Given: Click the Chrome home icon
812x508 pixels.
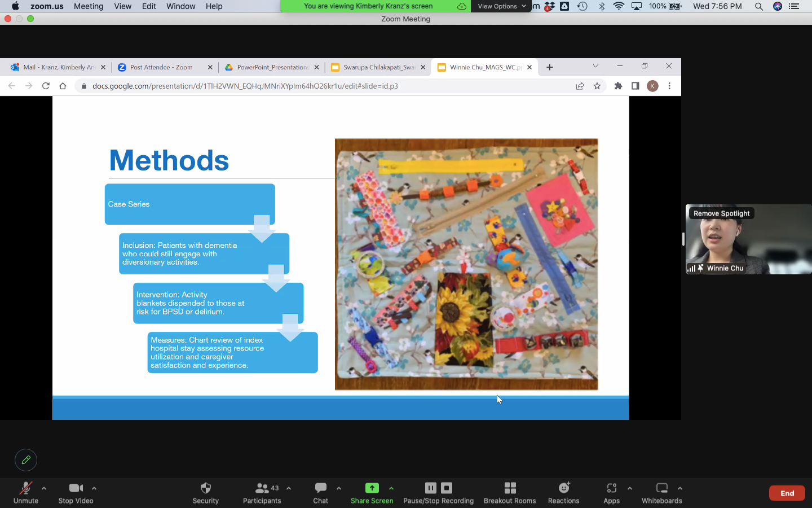Looking at the screenshot, I should tap(63, 86).
